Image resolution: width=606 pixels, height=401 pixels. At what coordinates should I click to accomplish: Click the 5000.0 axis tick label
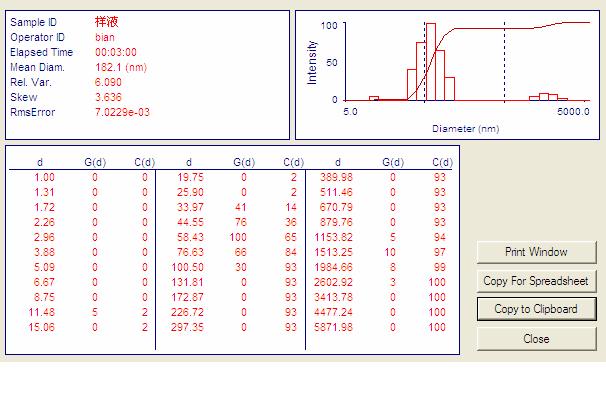pos(573,112)
